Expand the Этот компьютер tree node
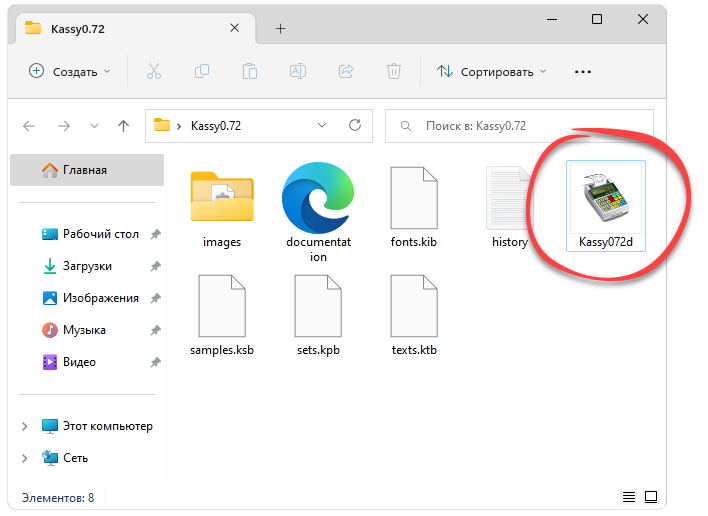 tap(24, 426)
